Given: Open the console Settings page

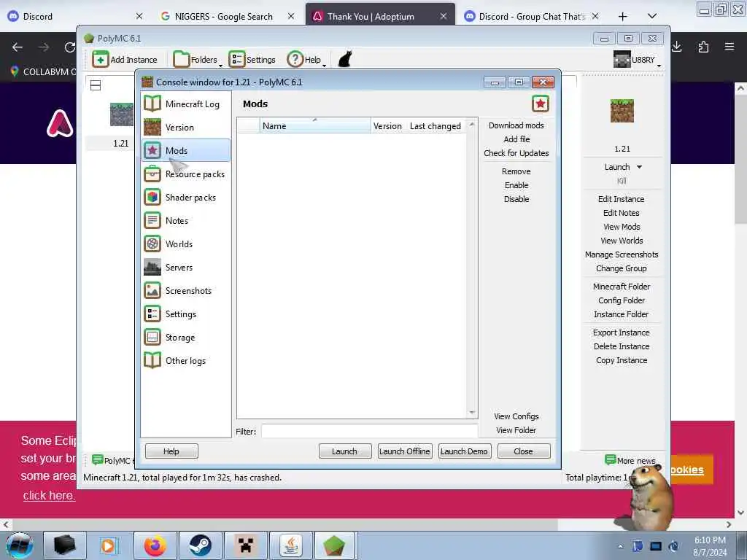Looking at the screenshot, I should click(186, 314).
